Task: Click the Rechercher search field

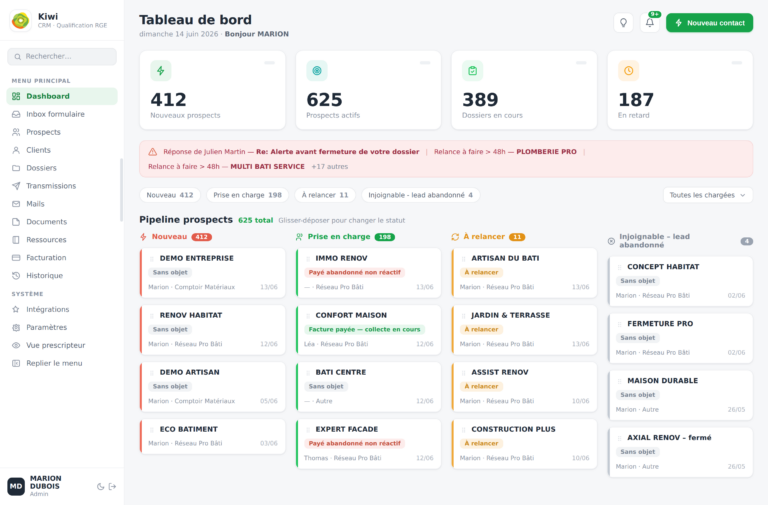Action: (x=62, y=57)
